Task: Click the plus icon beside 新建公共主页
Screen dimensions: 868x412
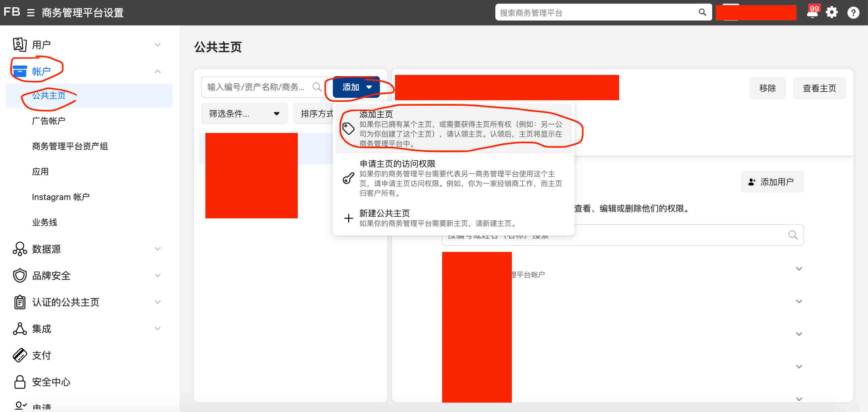Action: point(348,218)
